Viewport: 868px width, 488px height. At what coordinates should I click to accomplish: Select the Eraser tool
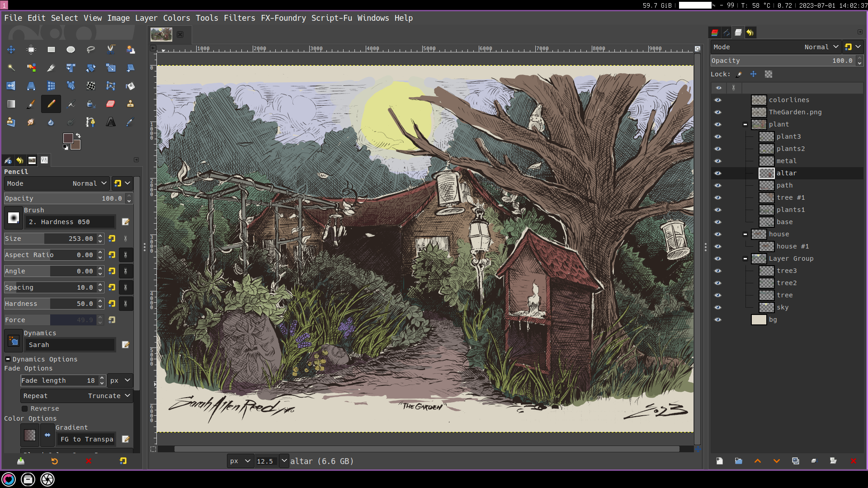coord(110,104)
